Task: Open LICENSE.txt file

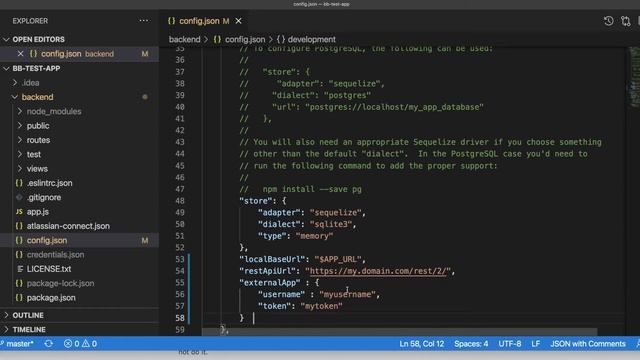Action: [x=49, y=269]
